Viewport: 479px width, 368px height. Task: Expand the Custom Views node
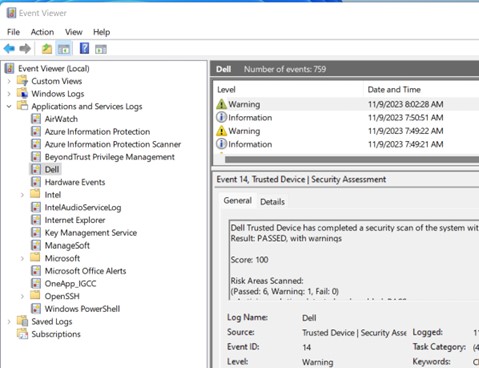9,81
